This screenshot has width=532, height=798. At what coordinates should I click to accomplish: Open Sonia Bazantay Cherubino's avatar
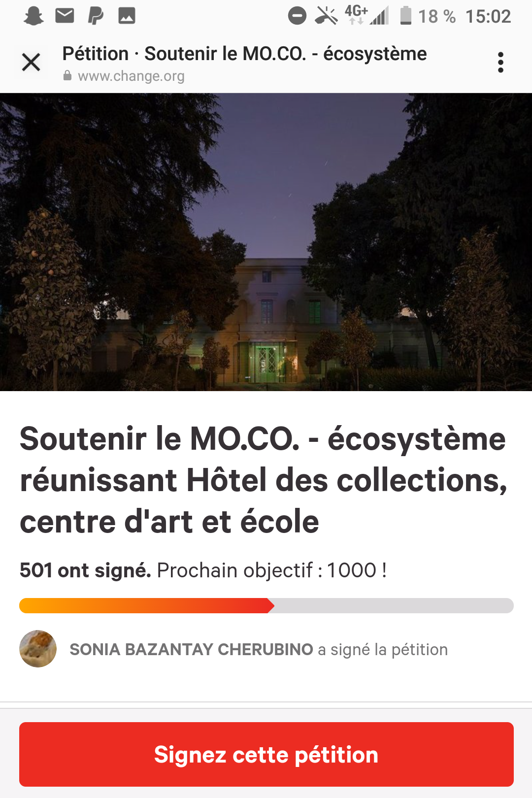[x=38, y=649]
